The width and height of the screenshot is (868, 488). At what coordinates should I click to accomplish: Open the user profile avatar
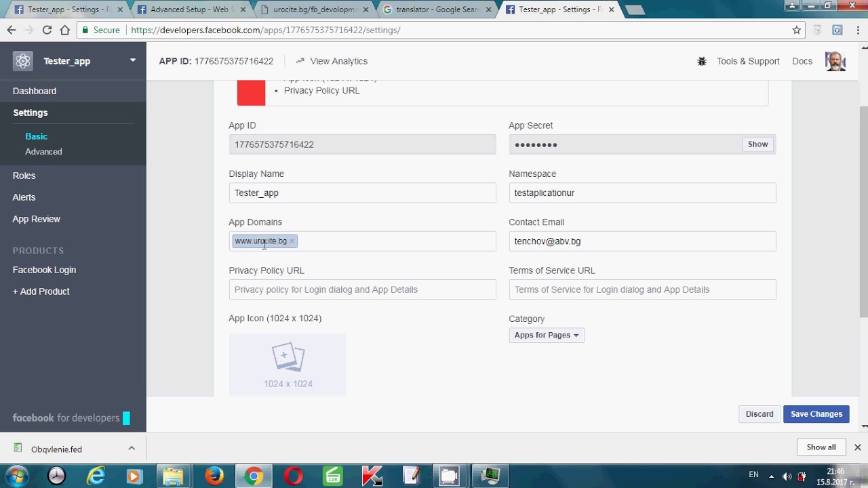pos(835,61)
